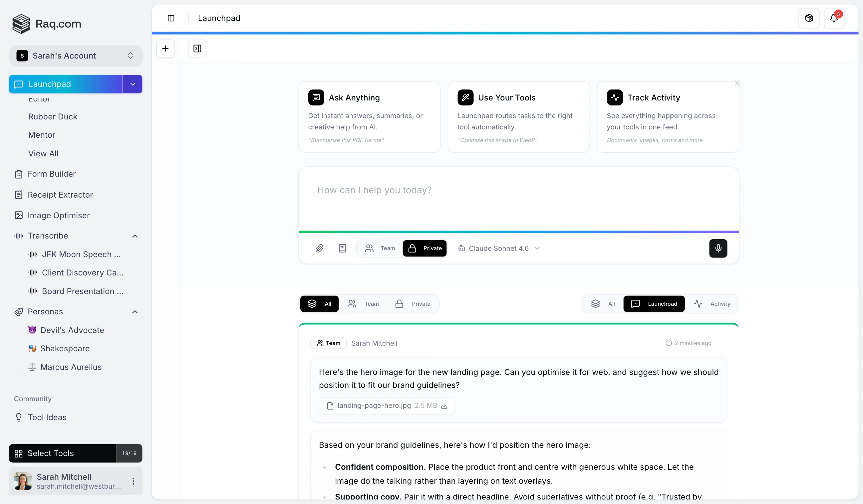Viewport: 863px width, 504px height.
Task: Click the document template icon beside paperclip
Action: (x=342, y=248)
